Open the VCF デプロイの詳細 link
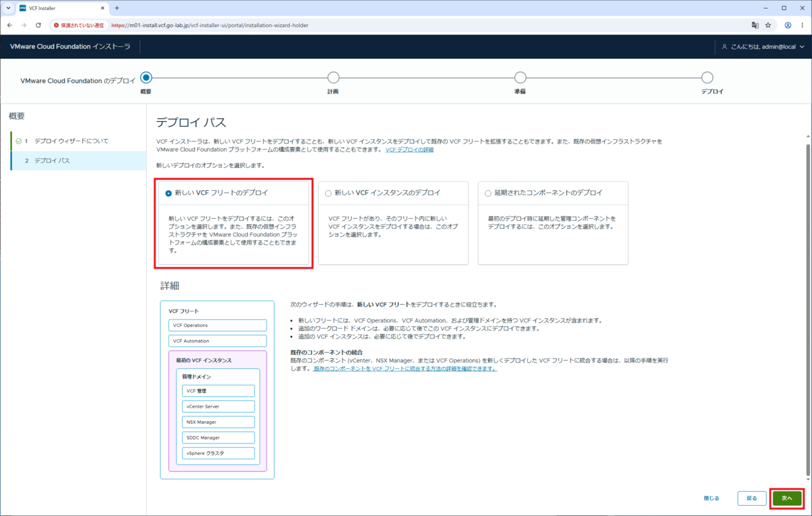 (409, 149)
